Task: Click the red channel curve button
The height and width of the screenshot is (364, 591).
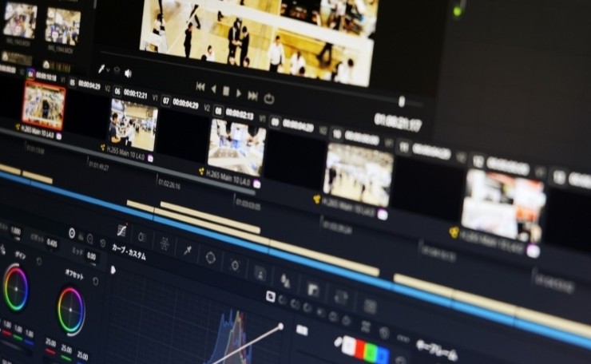Action: [359, 347]
